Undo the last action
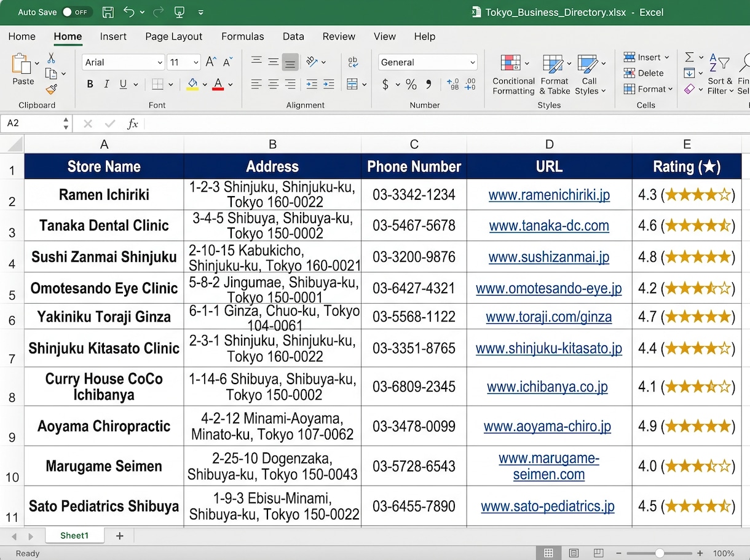Screen dimensions: 750x560 pyautogui.click(x=129, y=12)
